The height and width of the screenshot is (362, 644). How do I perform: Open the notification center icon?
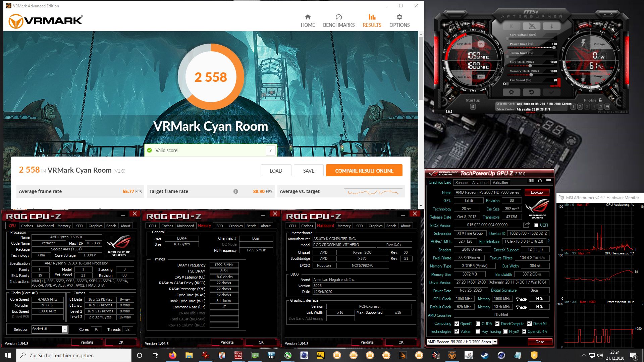click(633, 355)
